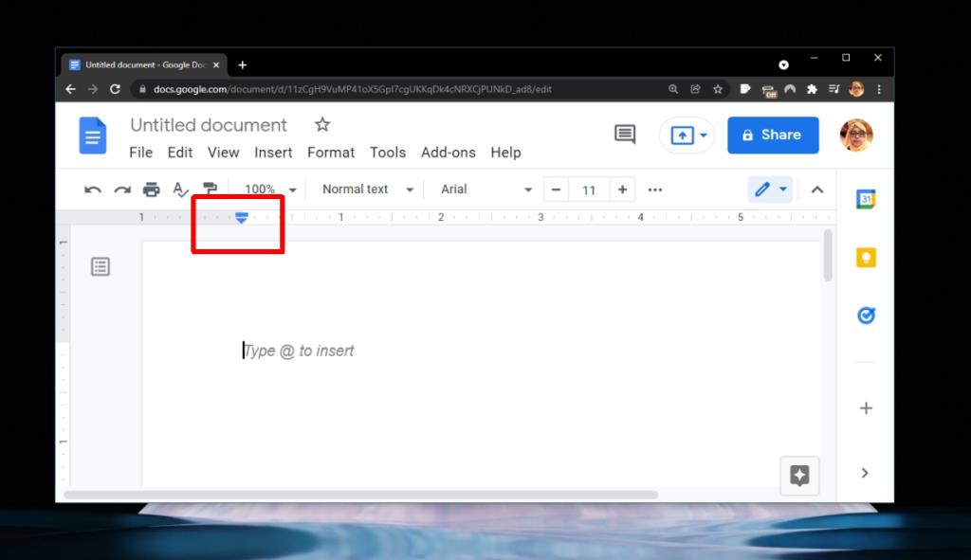Collapse the toolbar with the chevron
The height and width of the screenshot is (560, 971).
817,190
